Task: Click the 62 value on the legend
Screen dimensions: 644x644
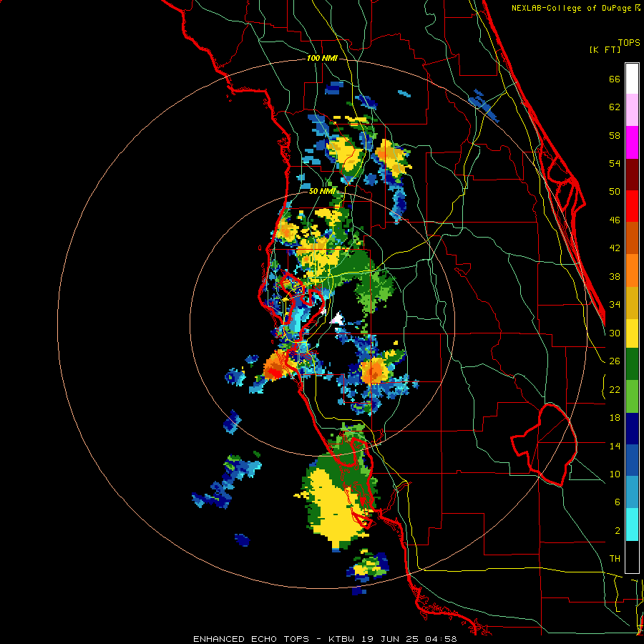Action: 615,107
